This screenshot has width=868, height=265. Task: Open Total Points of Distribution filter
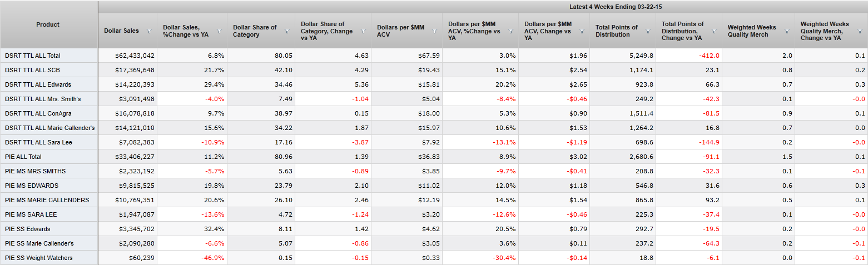click(x=648, y=31)
